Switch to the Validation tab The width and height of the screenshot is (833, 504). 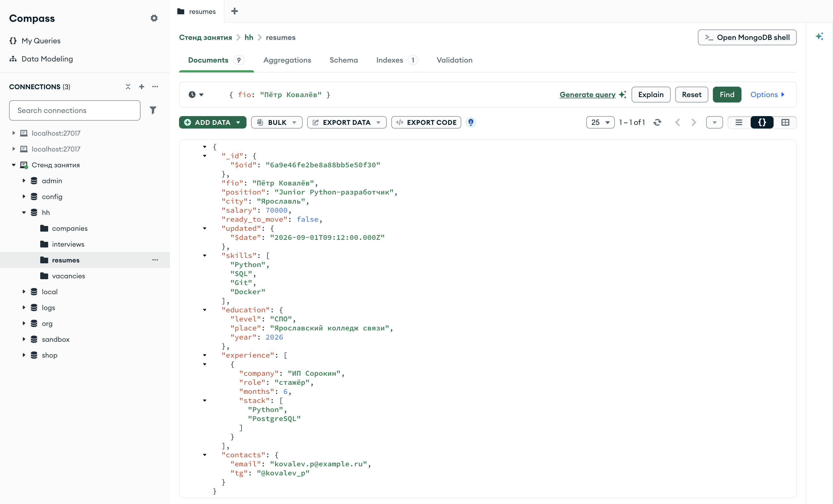tap(454, 60)
